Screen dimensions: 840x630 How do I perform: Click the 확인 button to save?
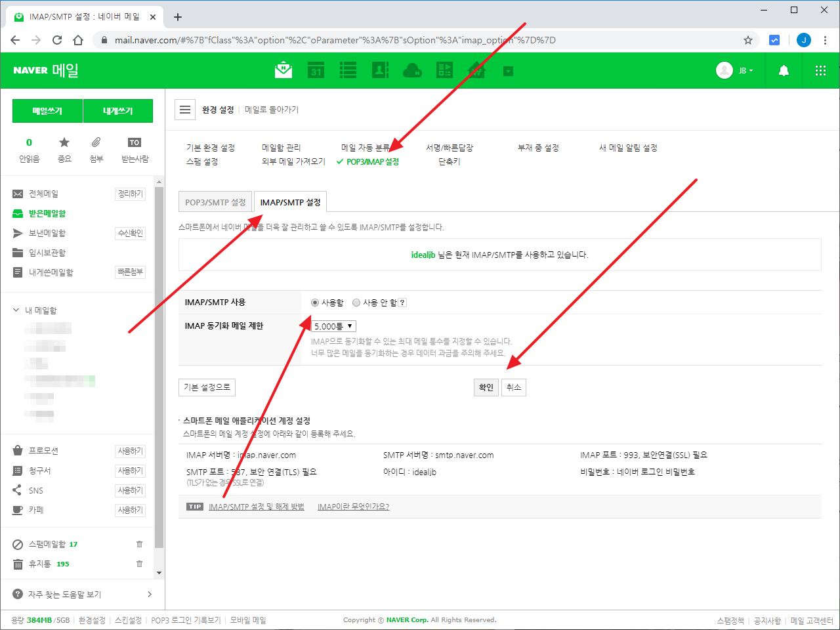pos(486,387)
